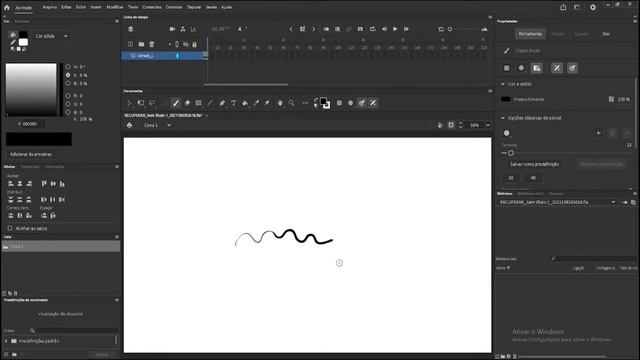Select the H hue radio button

pos(68,67)
